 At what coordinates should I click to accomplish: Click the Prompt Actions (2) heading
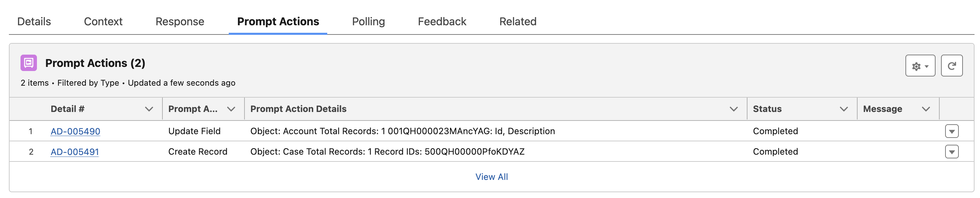coord(95,63)
